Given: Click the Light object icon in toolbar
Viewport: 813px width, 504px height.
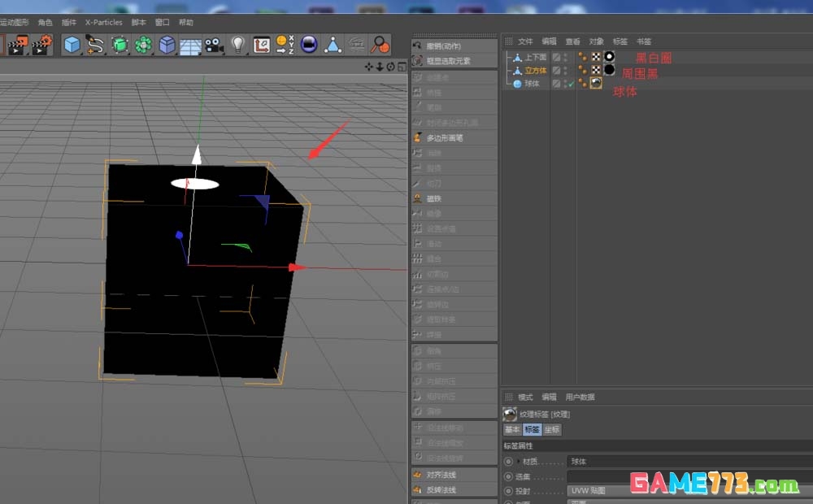Looking at the screenshot, I should [x=239, y=46].
